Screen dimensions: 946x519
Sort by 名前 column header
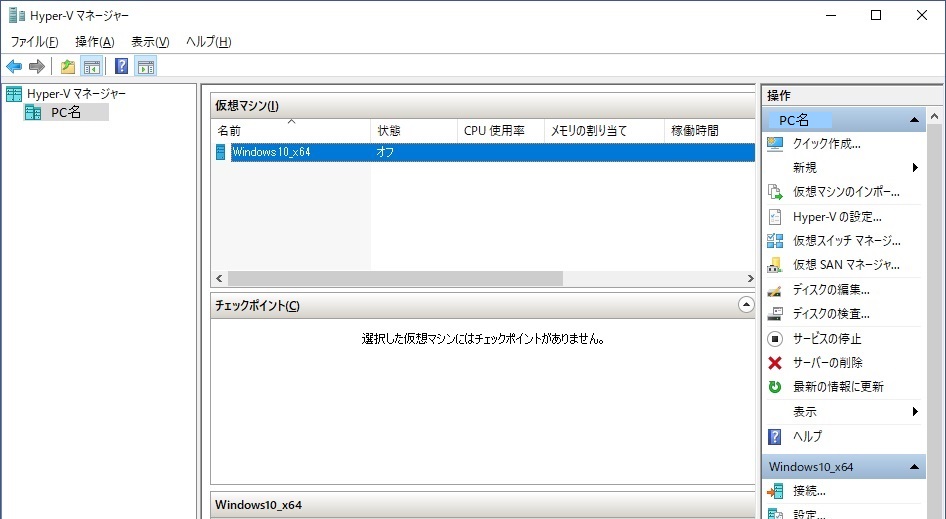(x=291, y=130)
